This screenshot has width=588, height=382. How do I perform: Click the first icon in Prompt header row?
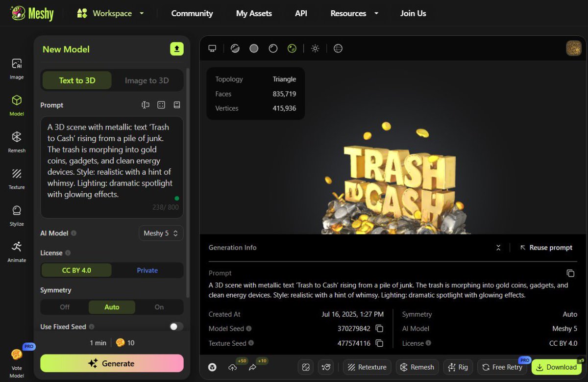146,105
